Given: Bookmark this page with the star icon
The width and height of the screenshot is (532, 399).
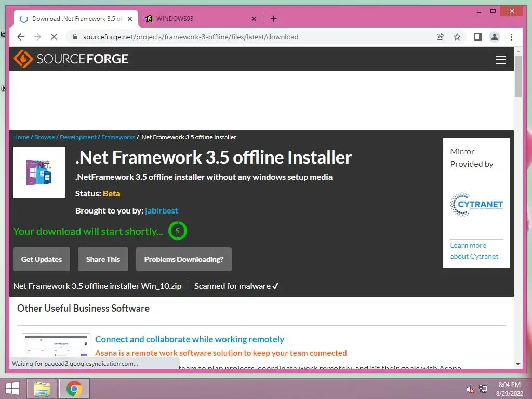Looking at the screenshot, I should [457, 37].
